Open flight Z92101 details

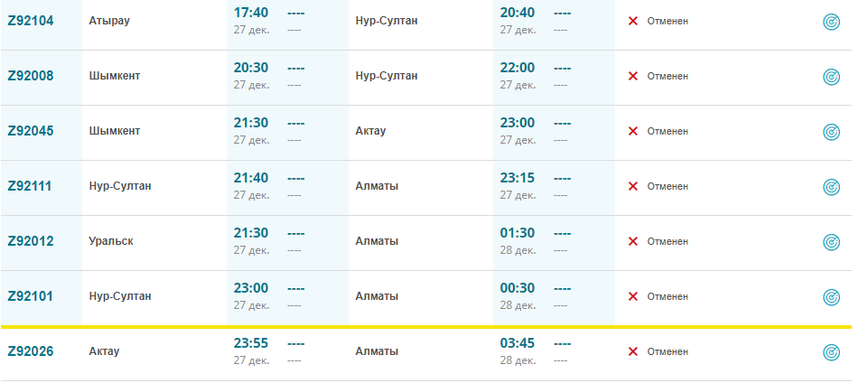pos(31,296)
